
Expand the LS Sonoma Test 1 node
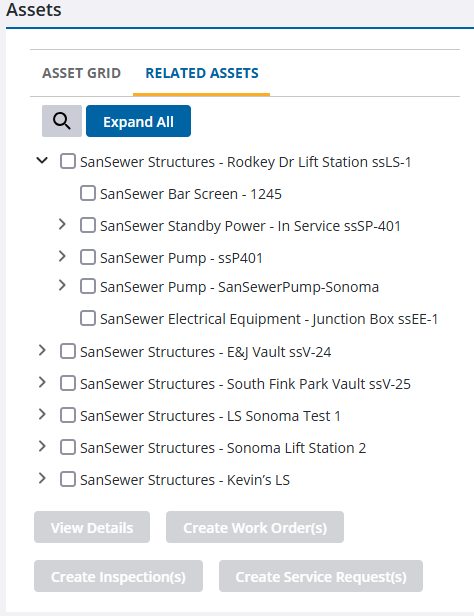pos(42,414)
